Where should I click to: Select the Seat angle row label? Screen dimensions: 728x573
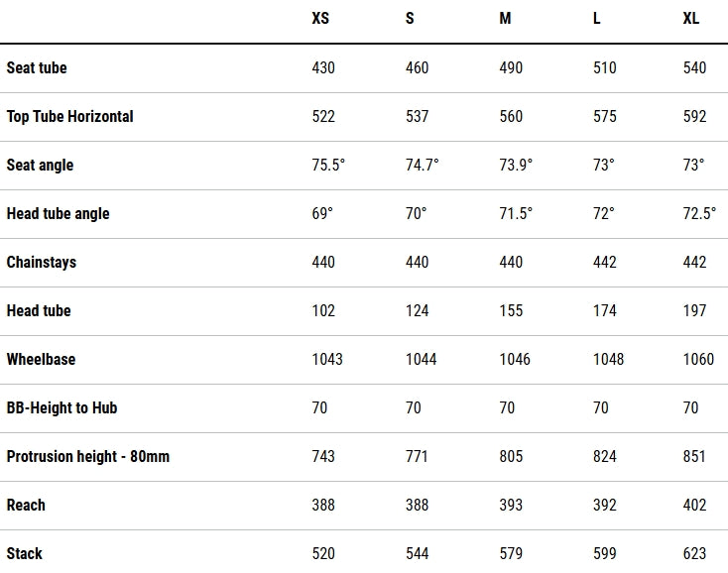pyautogui.click(x=40, y=166)
